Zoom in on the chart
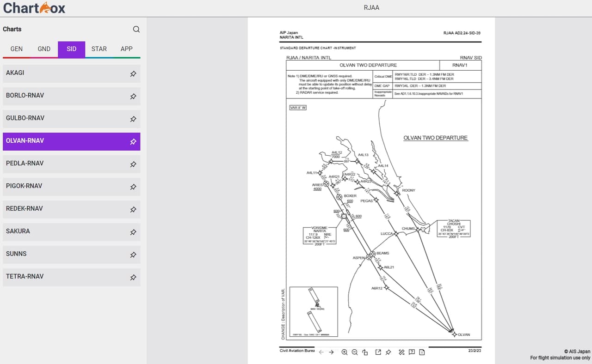Image resolution: width=592 pixels, height=364 pixels. pos(345,352)
